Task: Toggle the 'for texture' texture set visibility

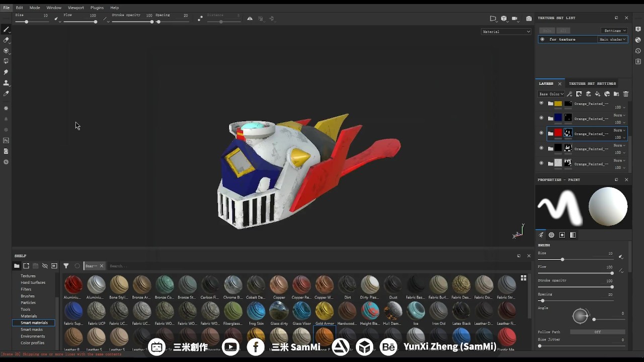Action: [x=542, y=39]
